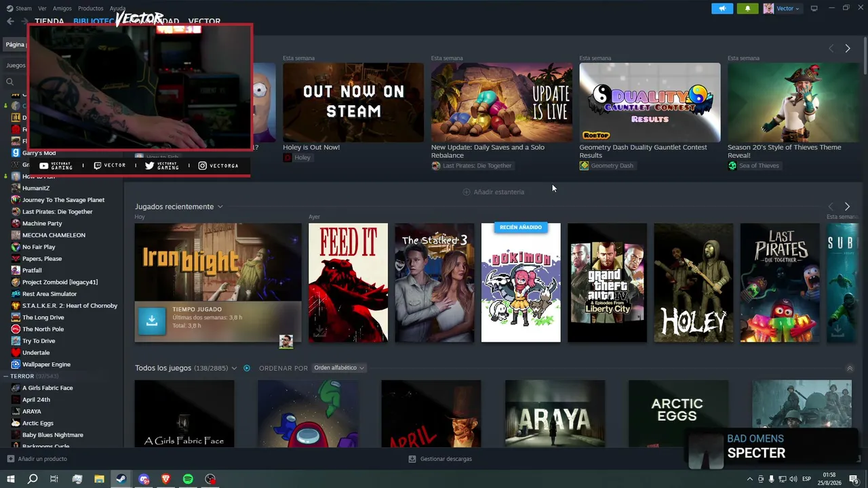This screenshot has width=868, height=488.
Task: Click the Sea of Thieves icon under news
Action: tap(732, 165)
